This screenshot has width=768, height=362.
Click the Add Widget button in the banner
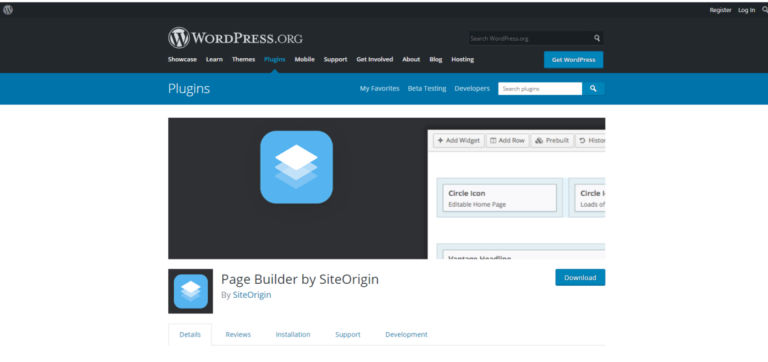coord(459,141)
